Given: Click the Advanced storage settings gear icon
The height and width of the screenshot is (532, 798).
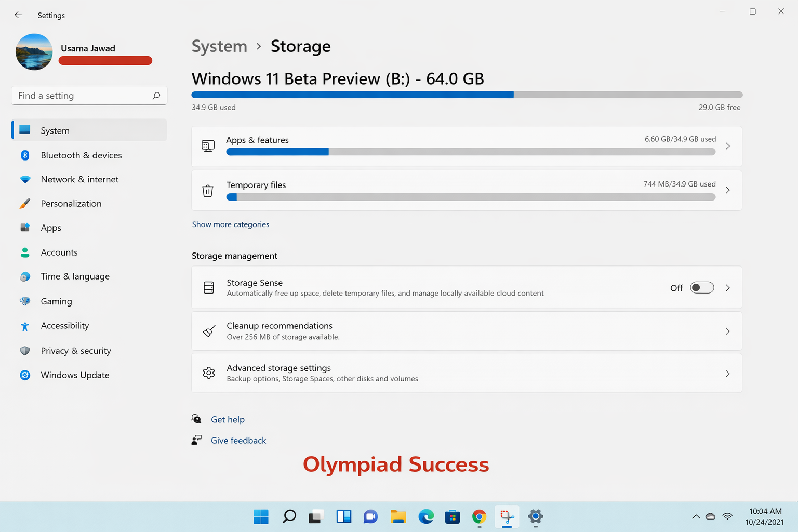Looking at the screenshot, I should (209, 373).
